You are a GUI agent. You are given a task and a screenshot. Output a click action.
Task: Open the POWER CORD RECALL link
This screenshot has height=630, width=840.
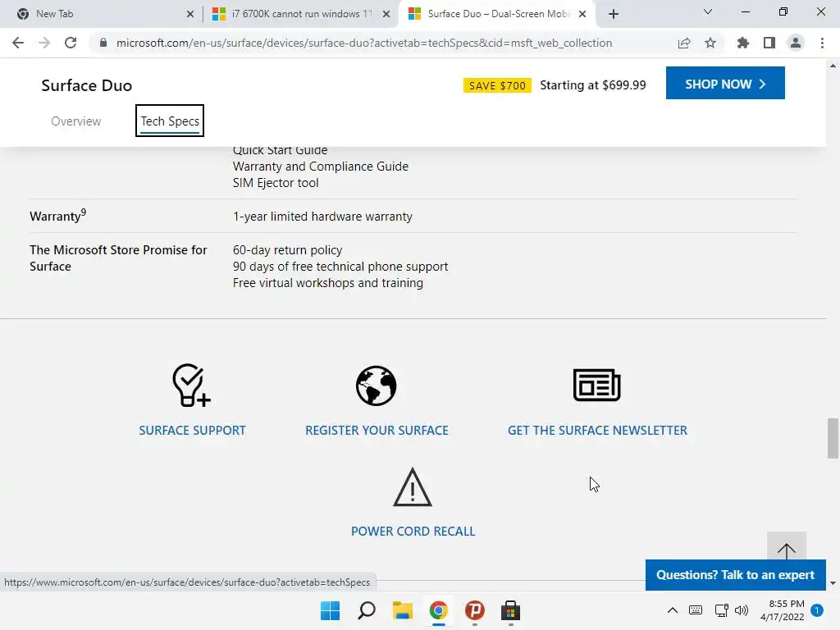tap(413, 532)
